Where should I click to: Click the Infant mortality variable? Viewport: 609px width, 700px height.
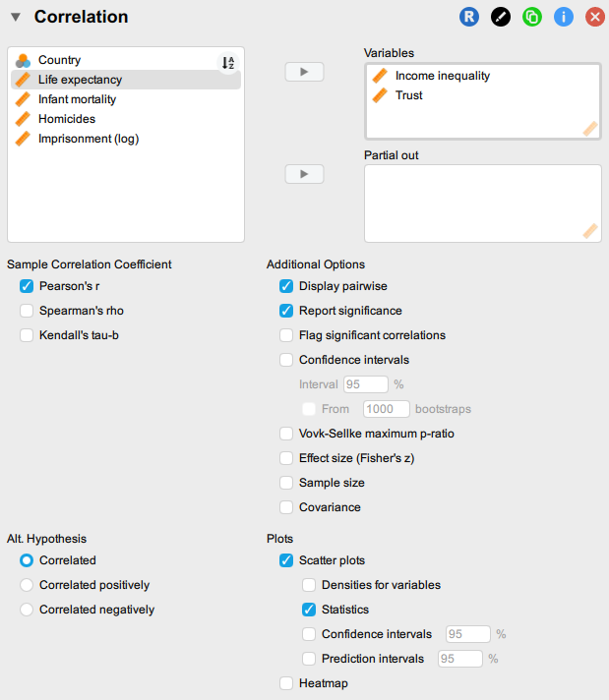(x=77, y=99)
